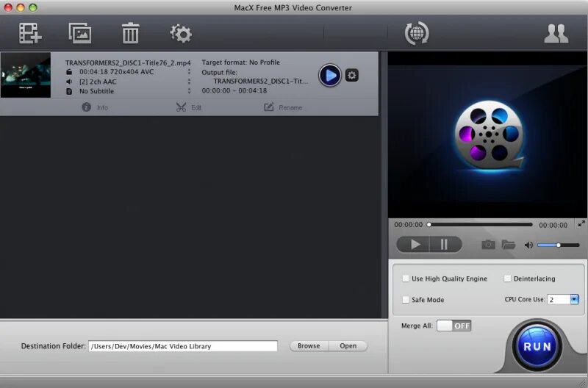
Task: Click the Rename pencil icon
Action: [269, 107]
